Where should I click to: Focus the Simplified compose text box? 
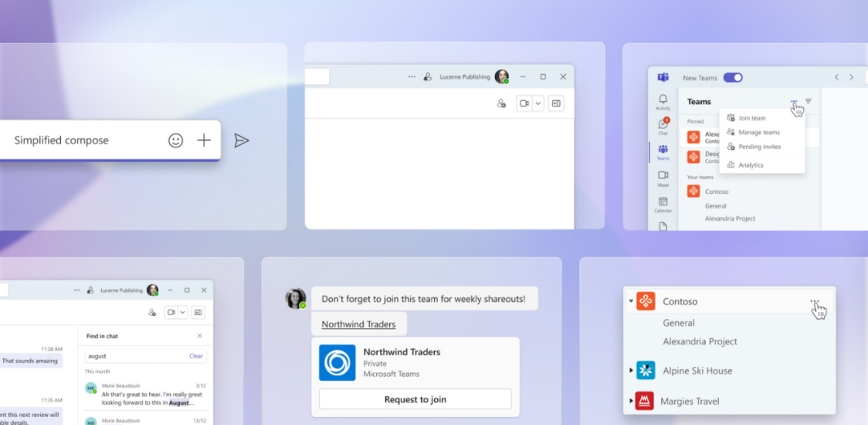click(x=110, y=141)
